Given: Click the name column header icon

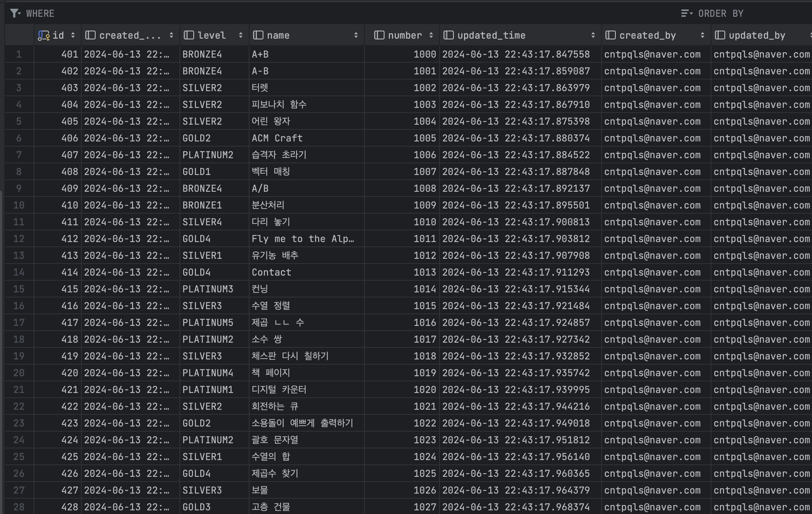Looking at the screenshot, I should pyautogui.click(x=258, y=35).
